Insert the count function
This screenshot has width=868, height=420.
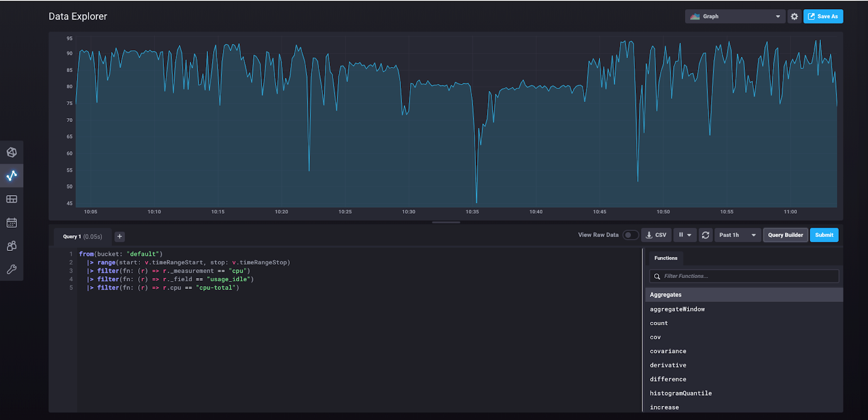659,323
